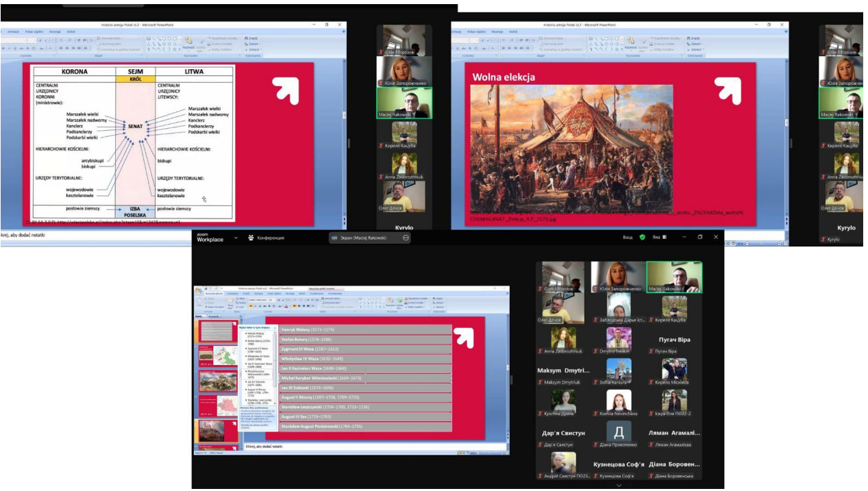Click the green security shield icon
The height and width of the screenshot is (491, 868).
[642, 237]
